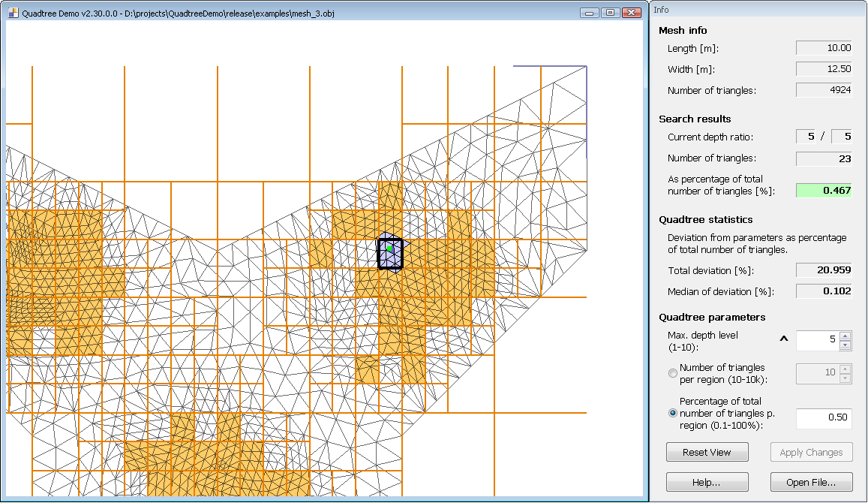
Task: Click the Quadtree Demo application icon
Action: (x=14, y=12)
